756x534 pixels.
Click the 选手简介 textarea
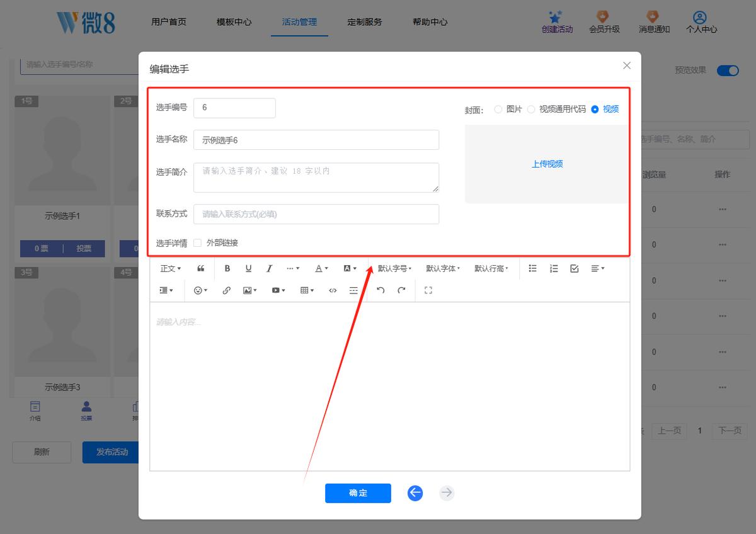pyautogui.click(x=316, y=178)
